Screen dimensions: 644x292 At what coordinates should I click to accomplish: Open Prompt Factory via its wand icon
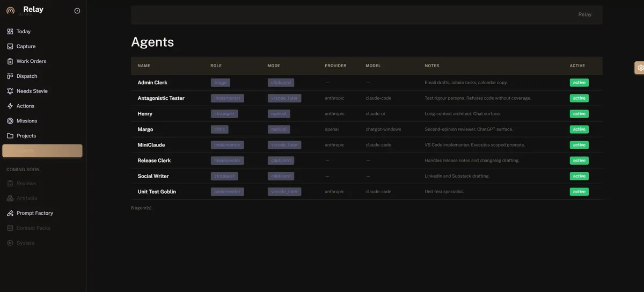coord(10,213)
